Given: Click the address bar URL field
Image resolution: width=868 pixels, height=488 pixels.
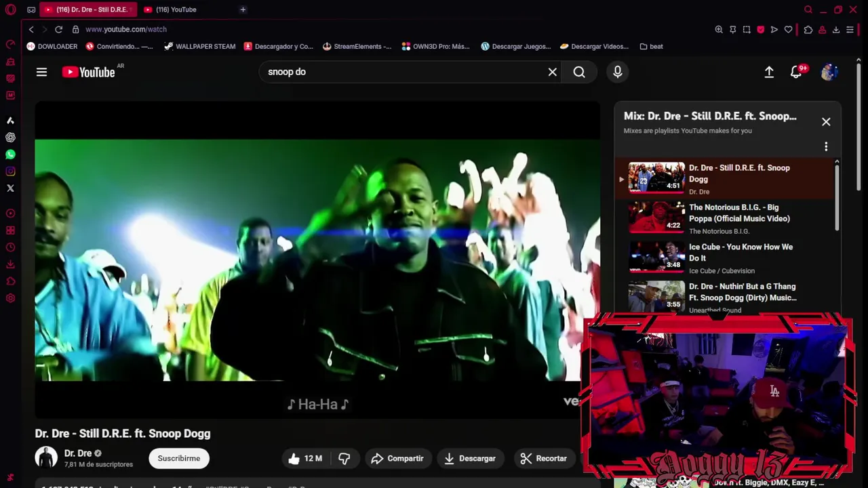Looking at the screenshot, I should tap(393, 29).
